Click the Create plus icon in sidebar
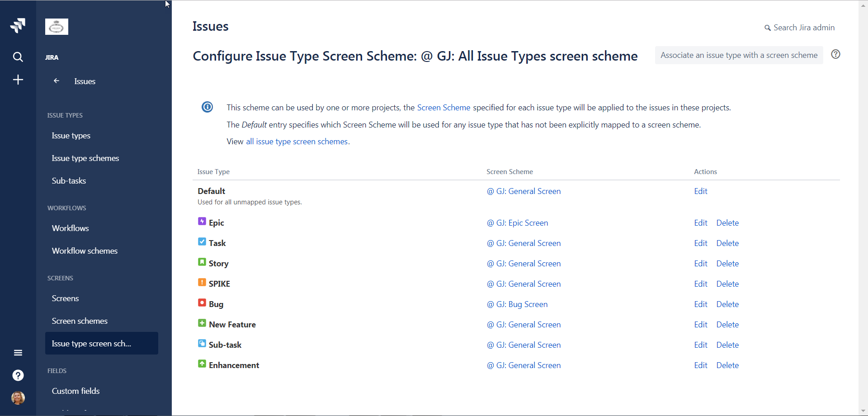 click(18, 80)
